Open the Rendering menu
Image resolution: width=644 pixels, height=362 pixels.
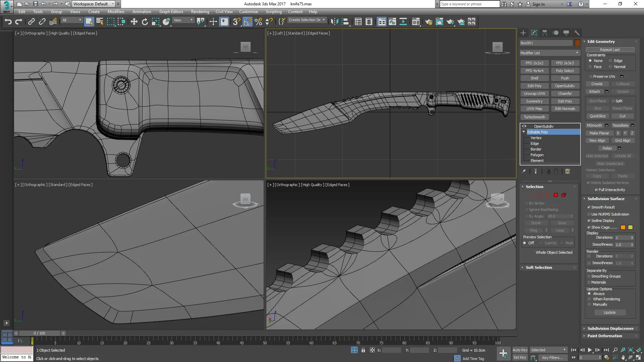coord(200,11)
